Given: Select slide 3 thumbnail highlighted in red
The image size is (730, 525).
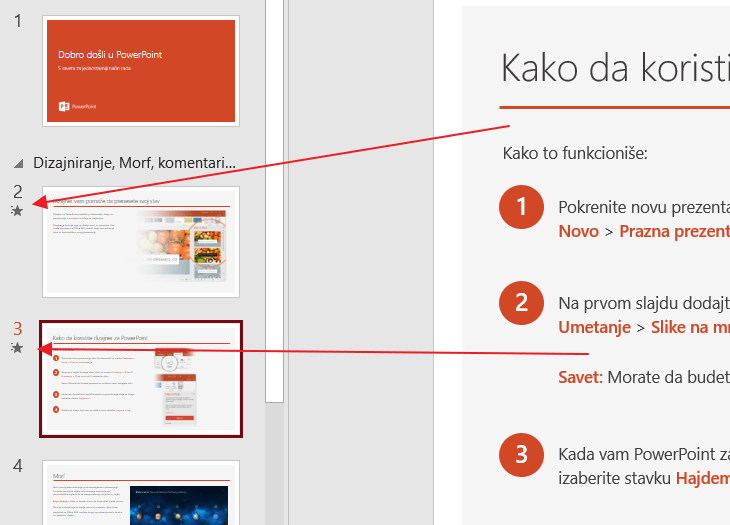Looking at the screenshot, I should pyautogui.click(x=141, y=379).
